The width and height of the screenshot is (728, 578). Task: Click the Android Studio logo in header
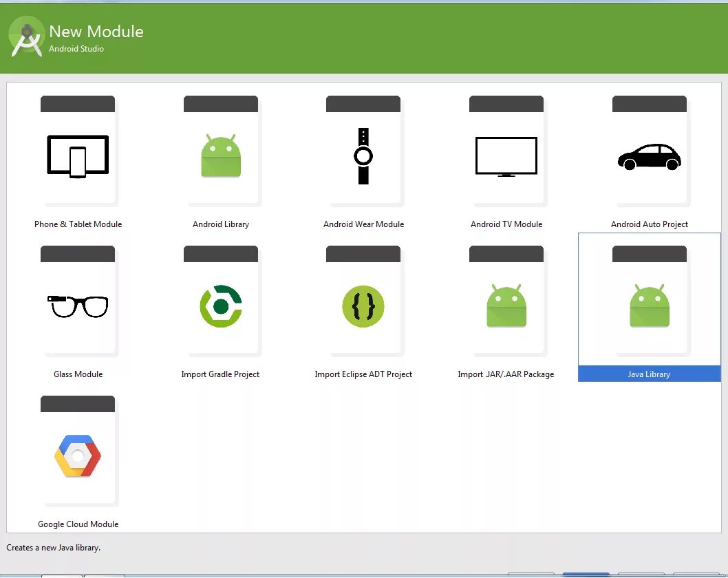click(x=26, y=36)
